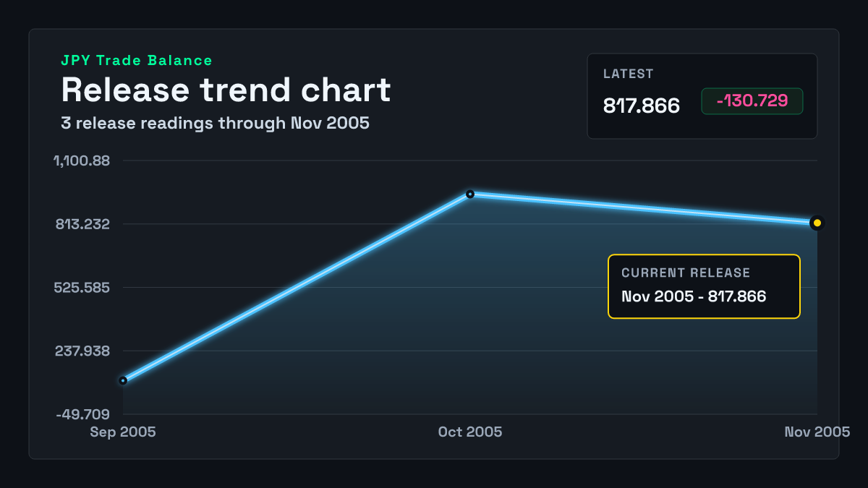Screen dimensions: 868x488
Task: Click the -130.729 change badge
Action: click(x=752, y=101)
